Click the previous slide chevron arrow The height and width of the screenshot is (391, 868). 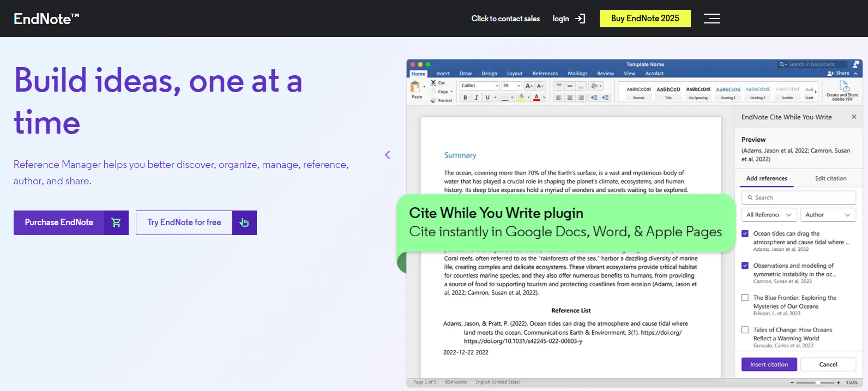(x=388, y=155)
